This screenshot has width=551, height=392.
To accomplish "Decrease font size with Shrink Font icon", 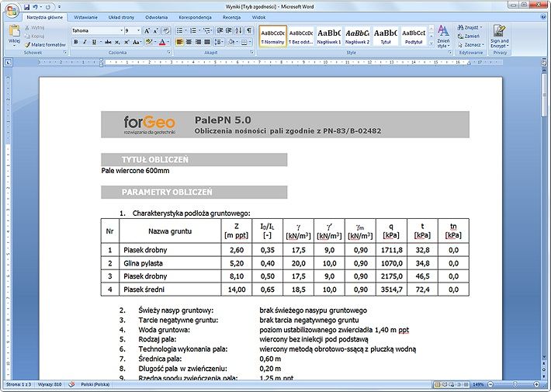I will click(156, 30).
